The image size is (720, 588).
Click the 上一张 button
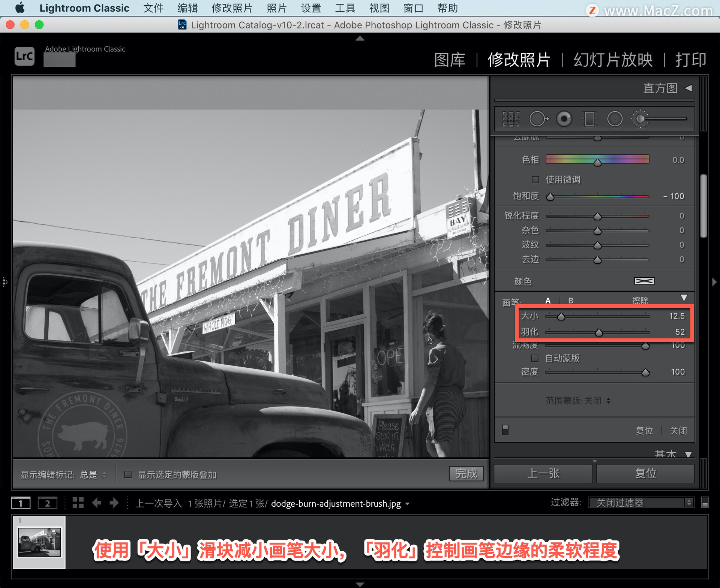tap(543, 473)
